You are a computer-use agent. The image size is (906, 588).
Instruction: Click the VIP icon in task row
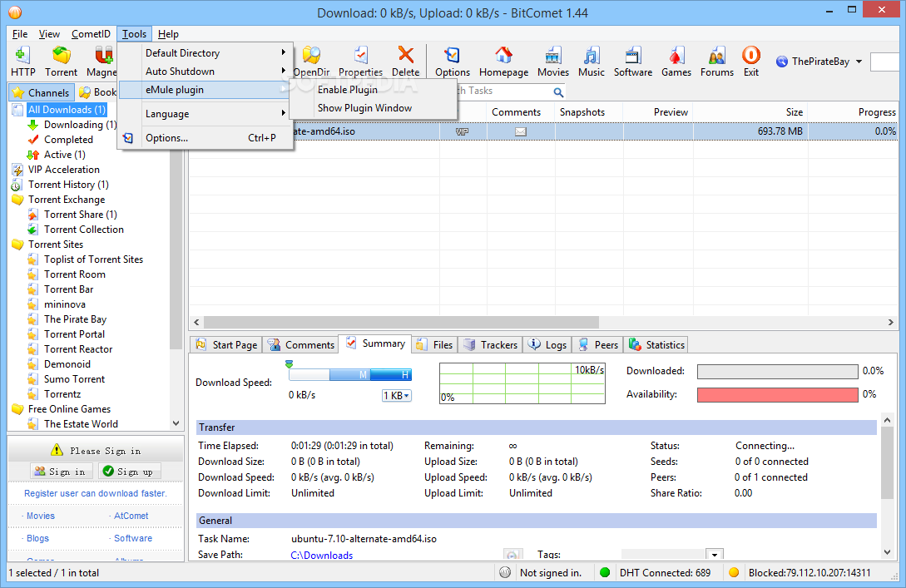pos(462,131)
